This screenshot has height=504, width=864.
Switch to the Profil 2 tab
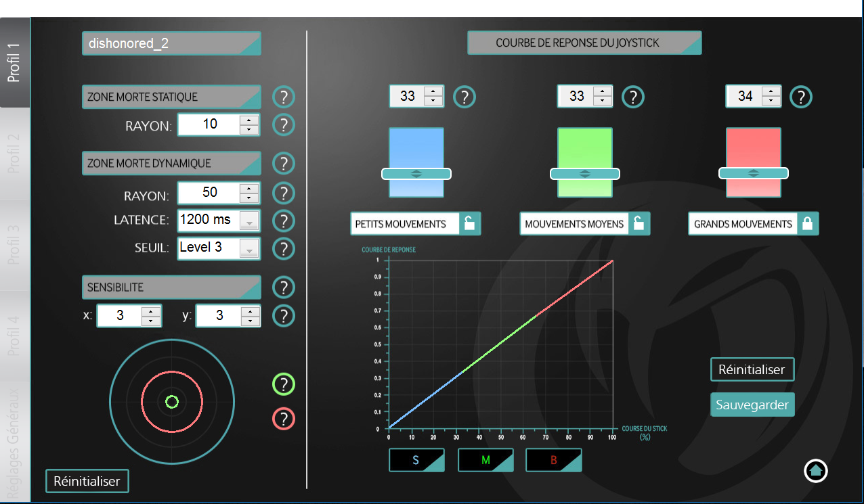tap(14, 154)
